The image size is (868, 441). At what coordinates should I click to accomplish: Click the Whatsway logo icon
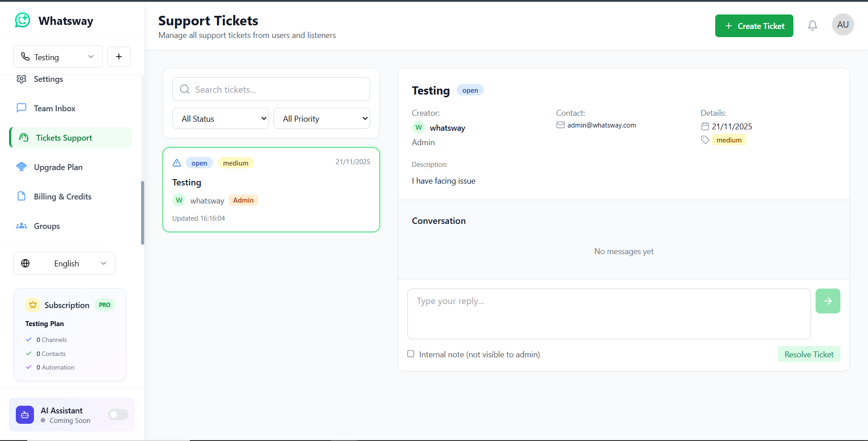[x=23, y=20]
